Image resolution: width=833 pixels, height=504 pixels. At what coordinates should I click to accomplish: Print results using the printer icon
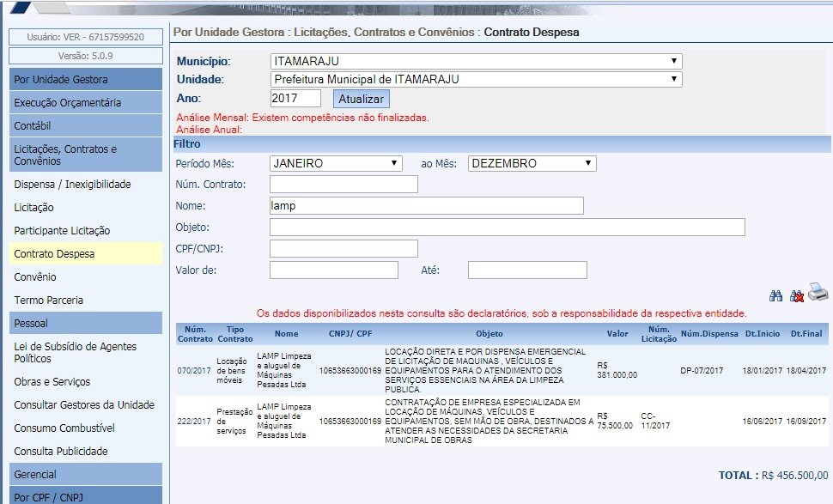click(818, 294)
